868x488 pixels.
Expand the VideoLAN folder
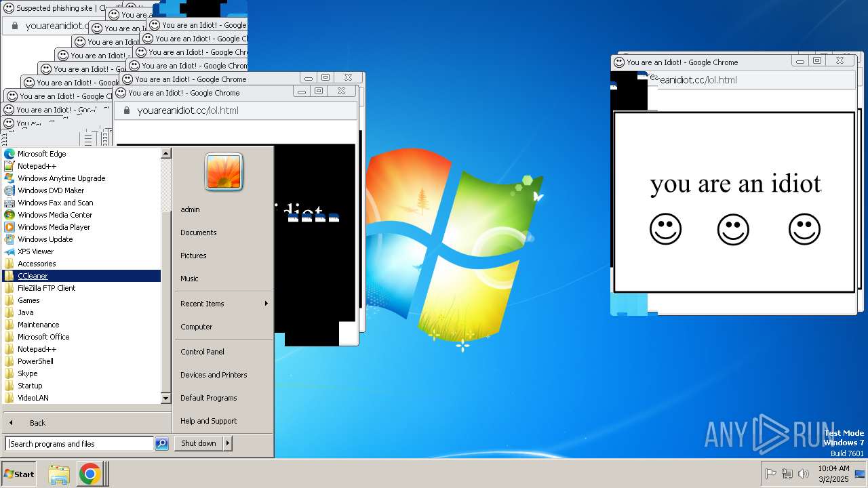click(x=81, y=398)
